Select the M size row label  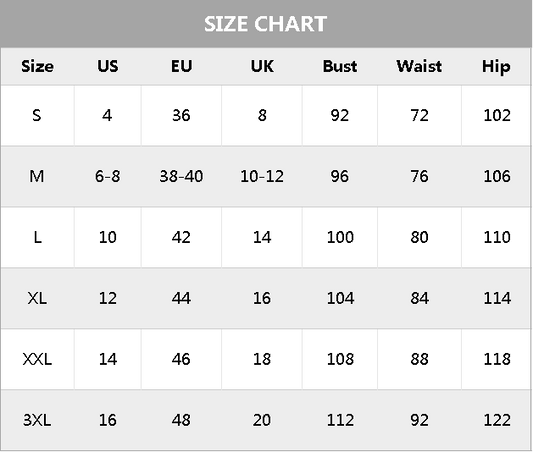(x=37, y=176)
